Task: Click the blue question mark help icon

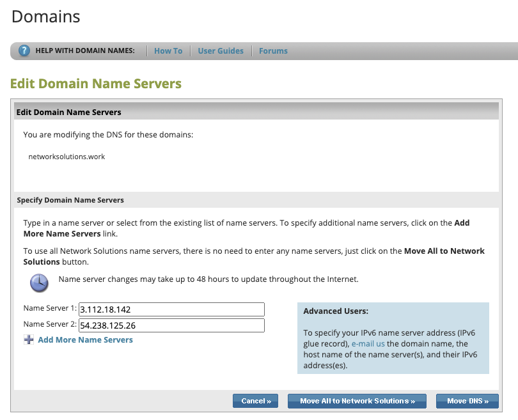Action: 24,51
